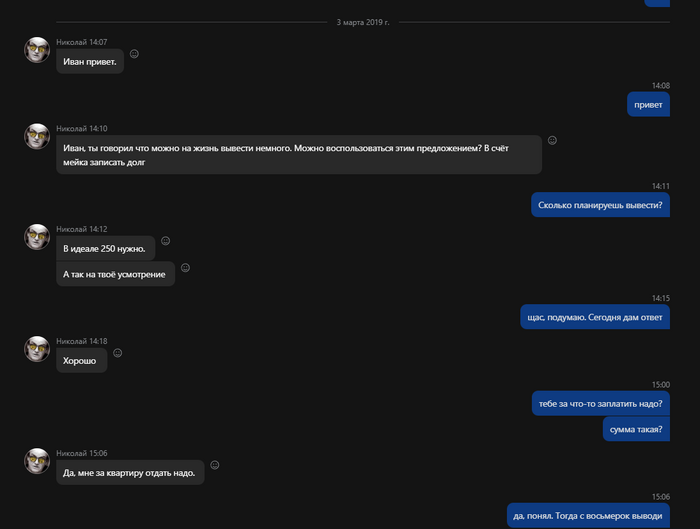This screenshot has width=700, height=529.
Task: Click the sender name "Николай 14:07" label
Action: pyautogui.click(x=81, y=42)
